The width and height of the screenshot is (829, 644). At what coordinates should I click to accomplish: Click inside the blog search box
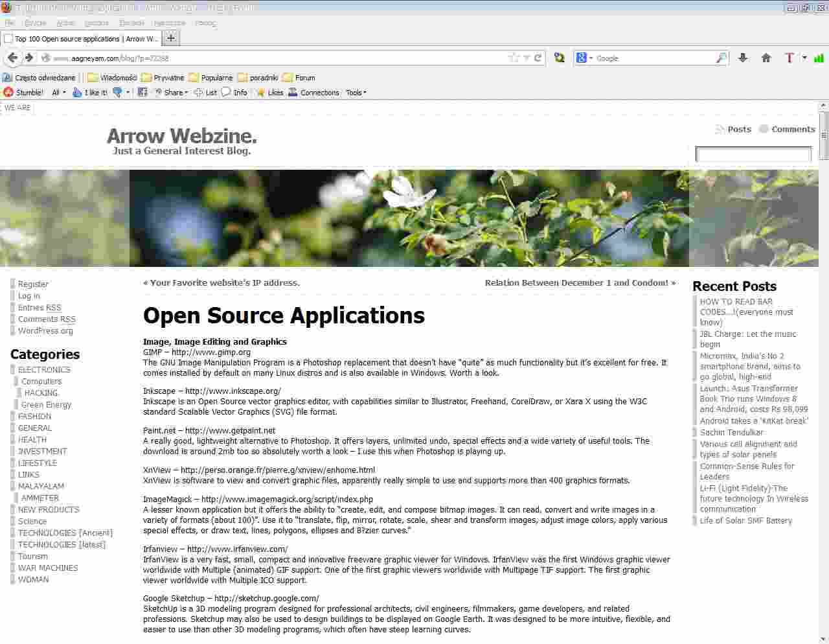point(753,154)
